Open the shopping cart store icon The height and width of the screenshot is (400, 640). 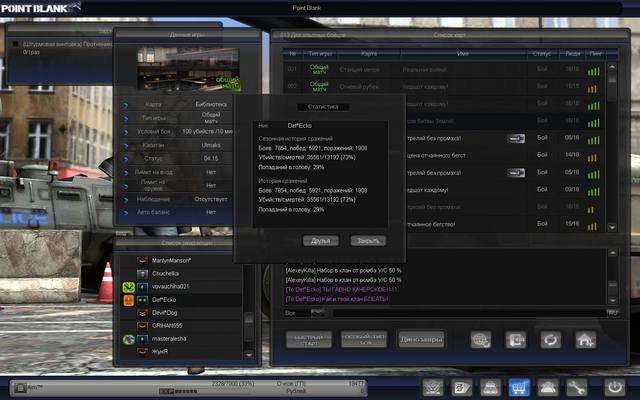[518, 387]
